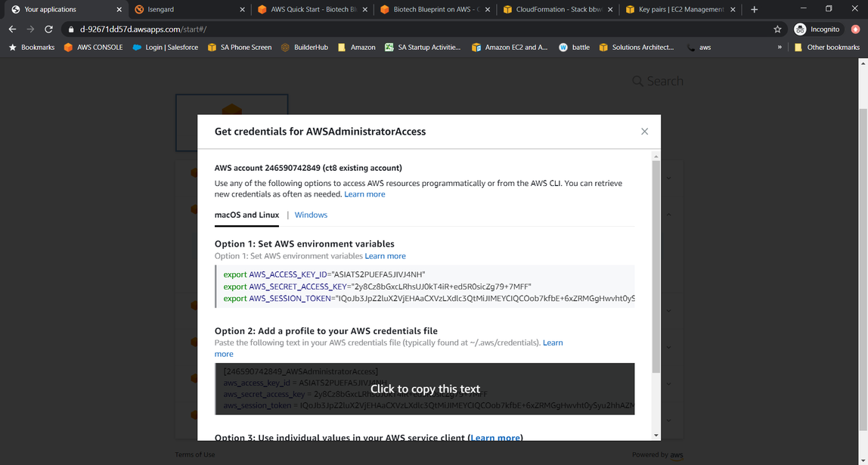Close the CloudFormation Stack tab
Screen dimensions: 868x465
coord(610,9)
